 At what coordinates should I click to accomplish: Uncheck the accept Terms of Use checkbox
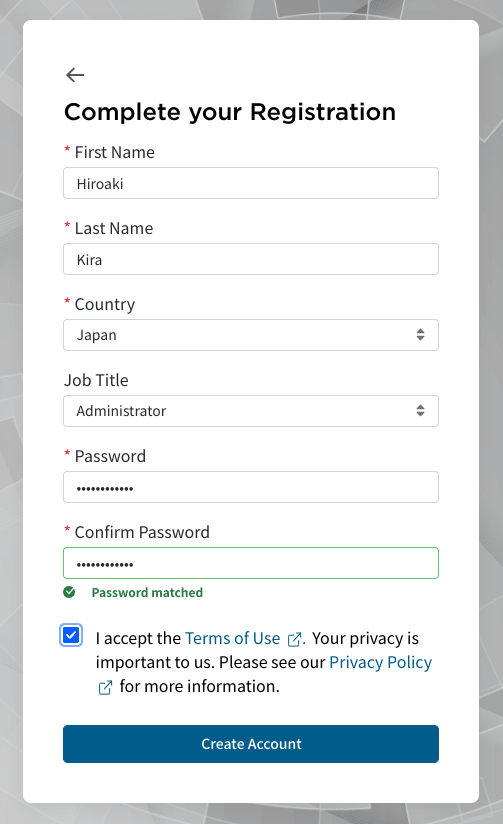pyautogui.click(x=71, y=635)
